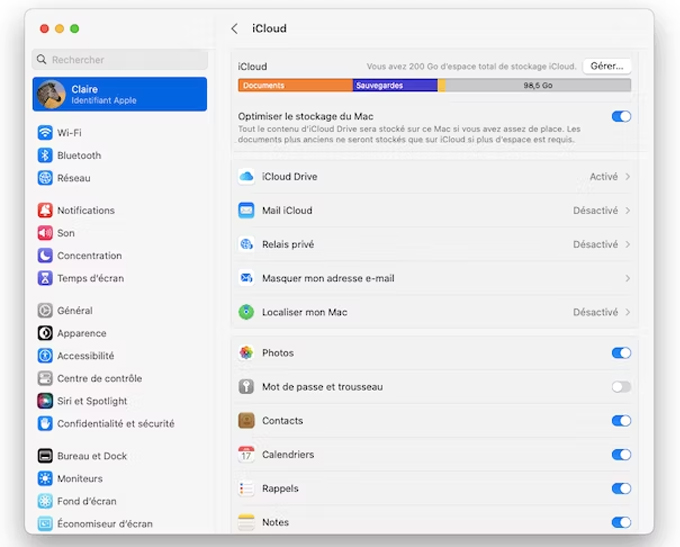The height and width of the screenshot is (547, 680).
Task: Click the Notes app icon
Action: pyautogui.click(x=246, y=522)
